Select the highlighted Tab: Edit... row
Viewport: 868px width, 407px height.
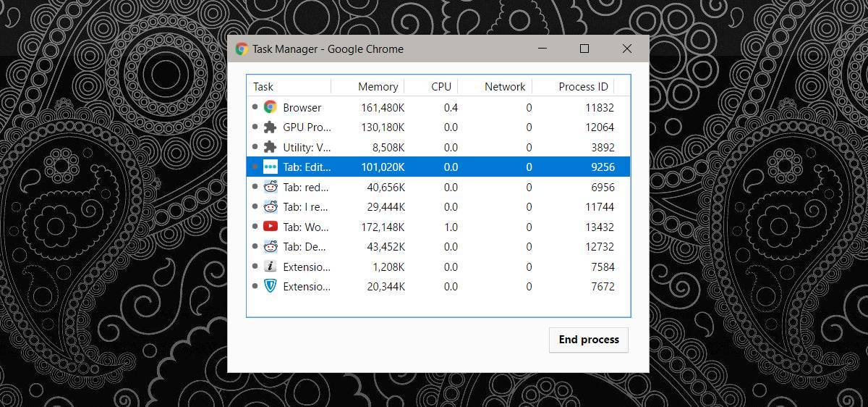click(x=438, y=167)
